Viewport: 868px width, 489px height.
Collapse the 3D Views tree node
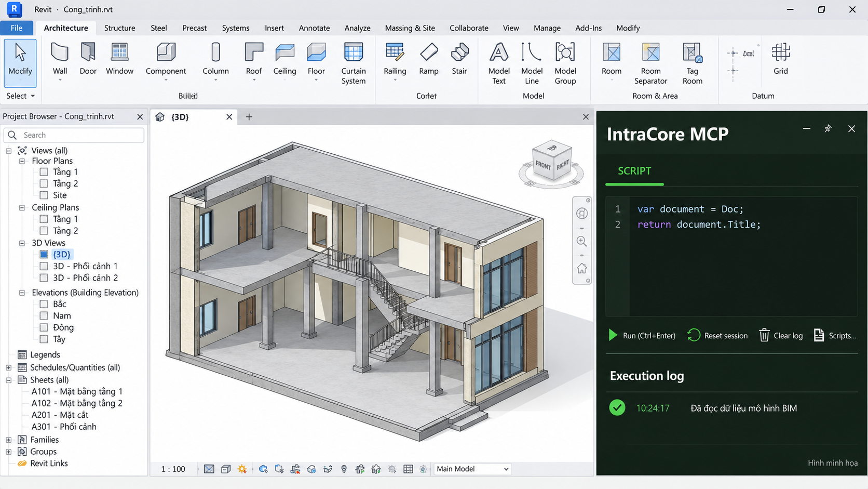point(22,243)
